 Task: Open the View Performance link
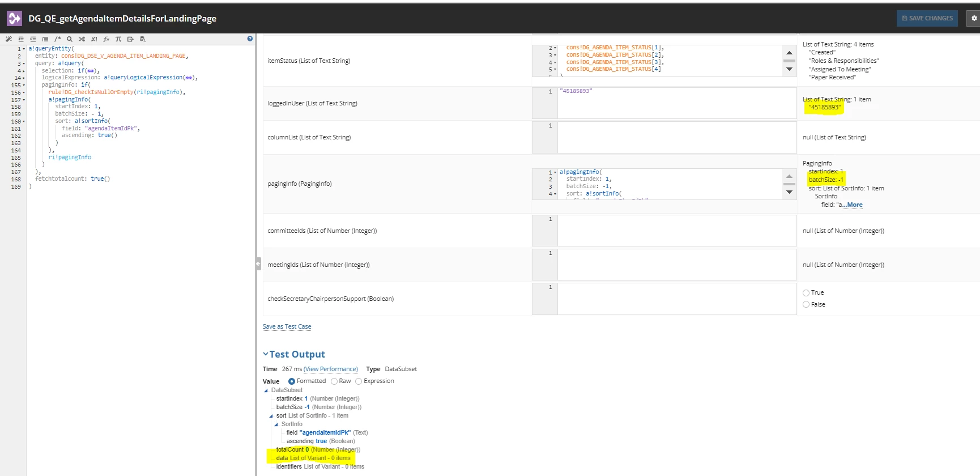331,369
